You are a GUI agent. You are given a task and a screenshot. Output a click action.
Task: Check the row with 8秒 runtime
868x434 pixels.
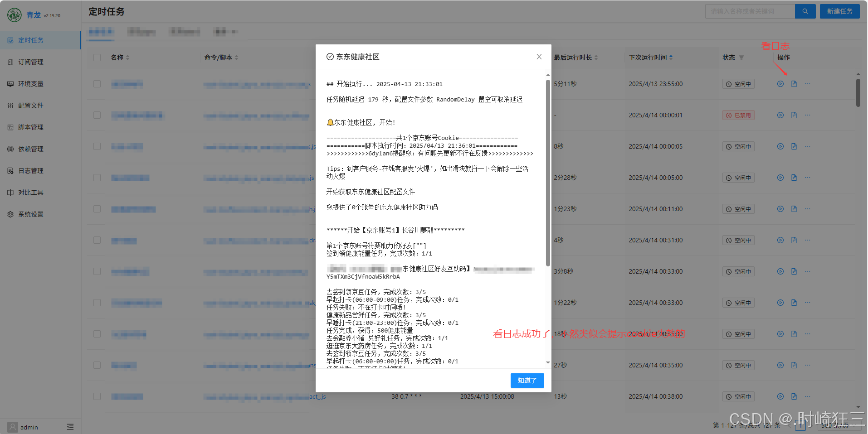click(x=97, y=146)
